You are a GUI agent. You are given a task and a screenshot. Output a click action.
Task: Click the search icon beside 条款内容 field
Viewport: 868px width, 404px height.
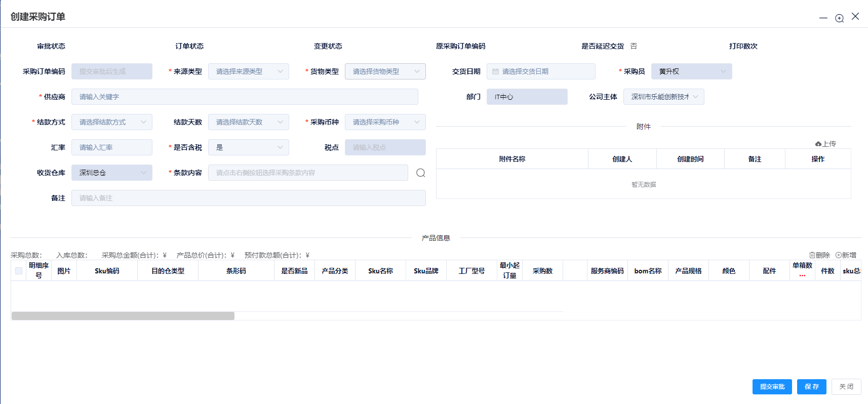pyautogui.click(x=420, y=173)
